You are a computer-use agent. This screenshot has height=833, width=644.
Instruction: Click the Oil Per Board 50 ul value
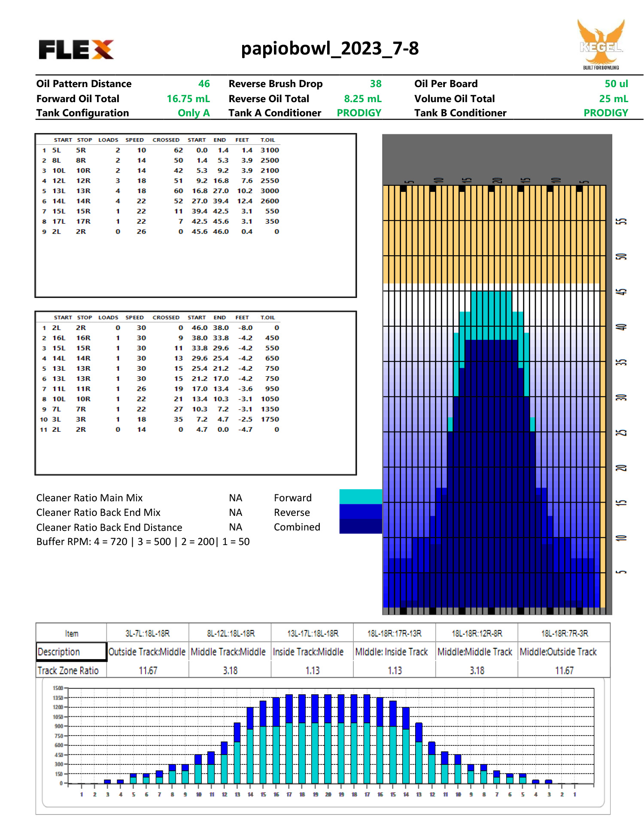(x=616, y=84)
